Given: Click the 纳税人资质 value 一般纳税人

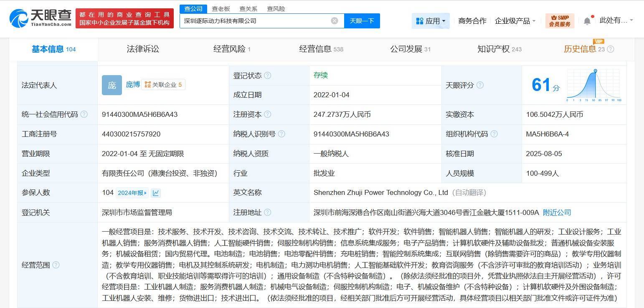Looking at the screenshot, I should click(331, 154).
